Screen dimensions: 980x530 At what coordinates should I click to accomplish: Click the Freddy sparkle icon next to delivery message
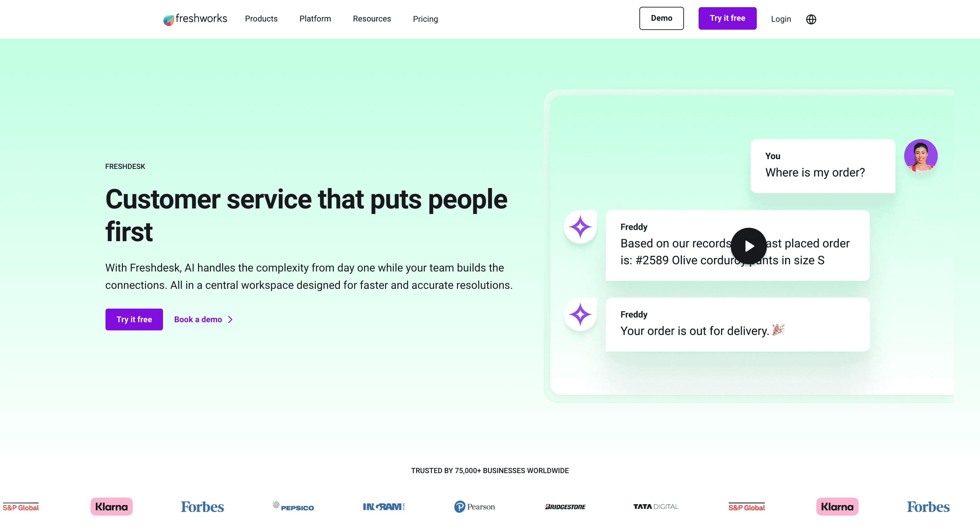coord(580,314)
